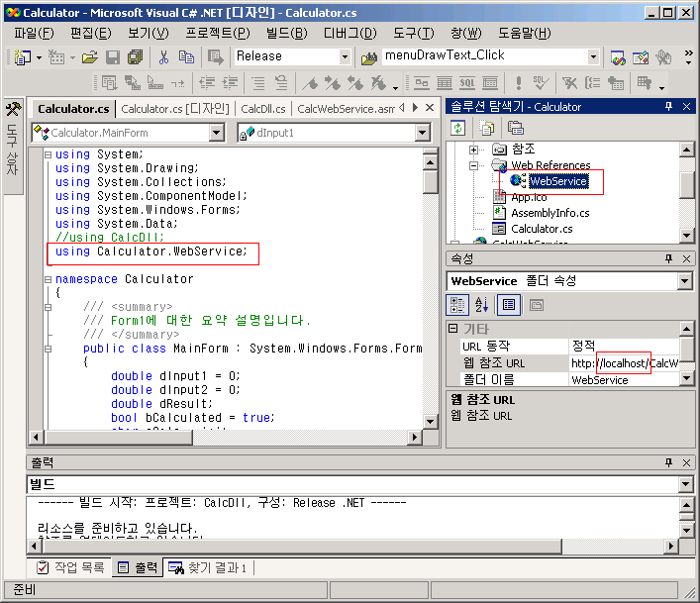
Task: Open a file with the Open toolbar icon
Action: tap(90, 57)
